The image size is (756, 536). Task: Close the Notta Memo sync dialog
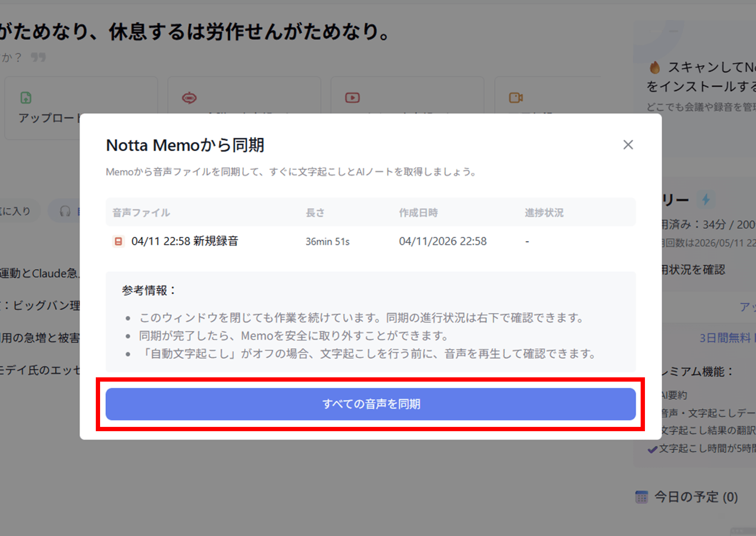pyautogui.click(x=628, y=145)
